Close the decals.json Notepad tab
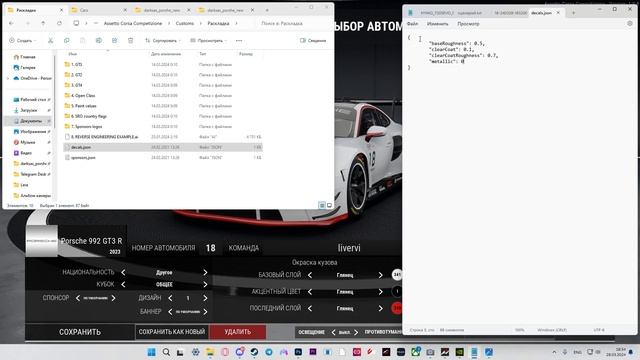 tap(558, 13)
